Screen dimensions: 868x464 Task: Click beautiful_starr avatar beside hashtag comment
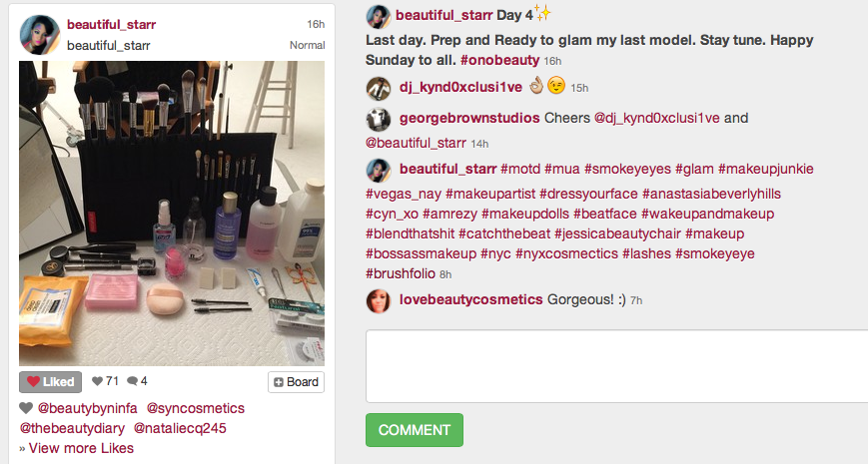pyautogui.click(x=379, y=170)
